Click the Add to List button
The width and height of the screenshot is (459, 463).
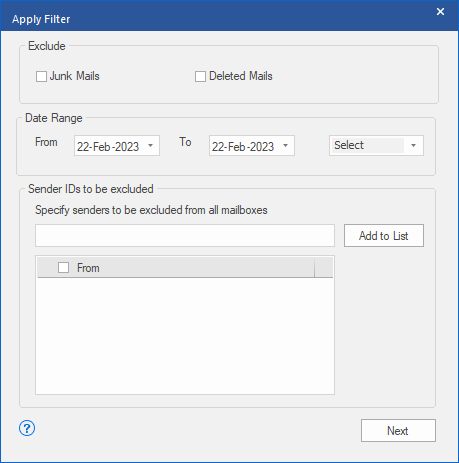(384, 236)
